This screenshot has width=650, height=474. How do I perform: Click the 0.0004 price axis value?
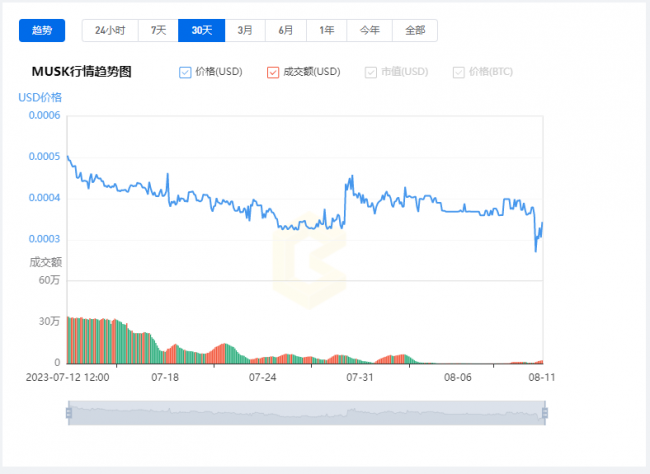44,198
